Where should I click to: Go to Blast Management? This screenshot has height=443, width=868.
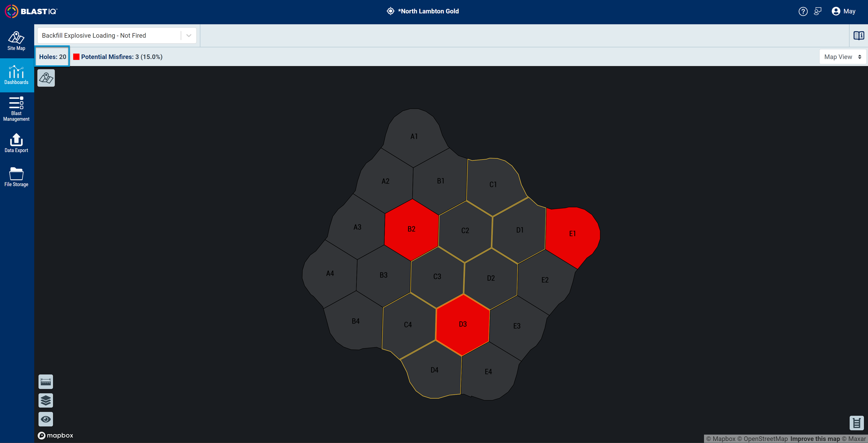tap(16, 109)
